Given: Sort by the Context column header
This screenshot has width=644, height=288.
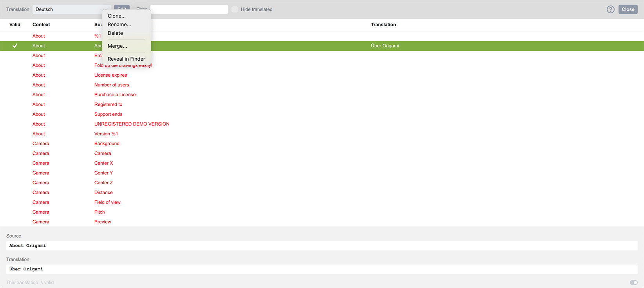Looking at the screenshot, I should pos(41,25).
